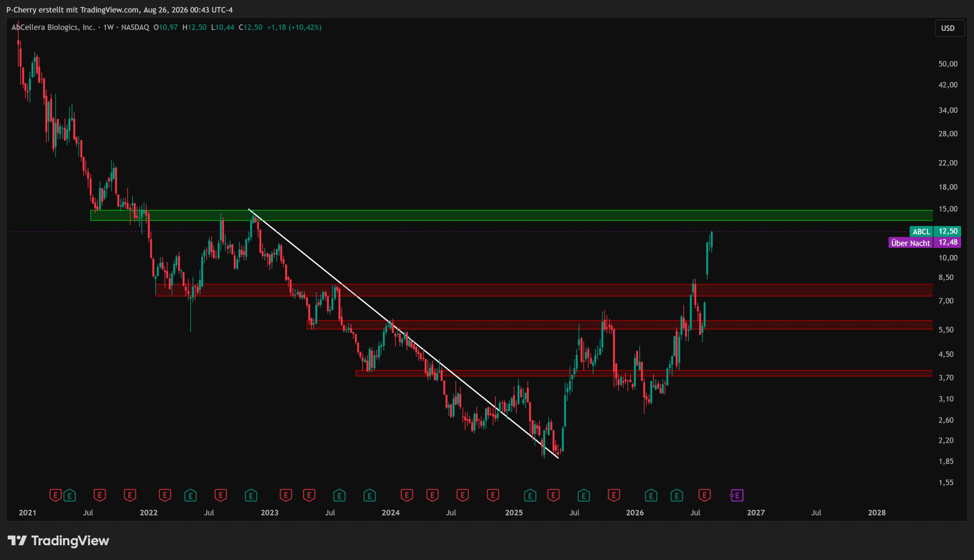Image resolution: width=974 pixels, height=560 pixels.
Task: Click the P-Cherry erstellt mit TradingView.com caption
Action: click(73, 10)
